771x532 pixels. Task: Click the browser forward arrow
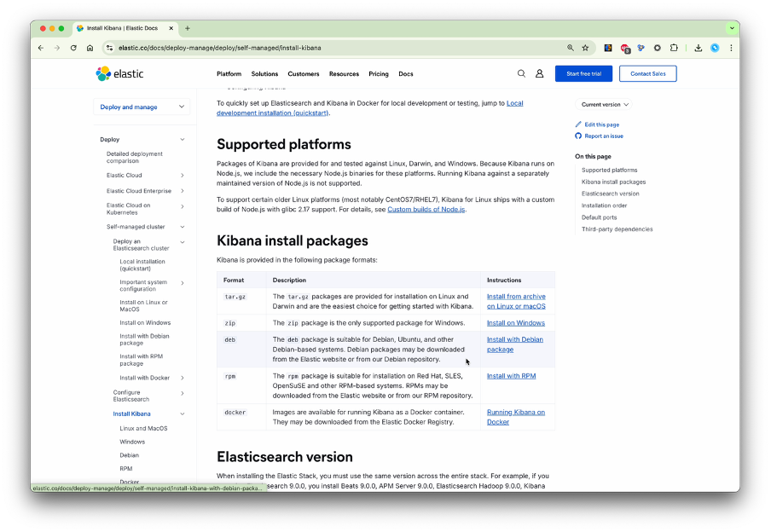(57, 49)
